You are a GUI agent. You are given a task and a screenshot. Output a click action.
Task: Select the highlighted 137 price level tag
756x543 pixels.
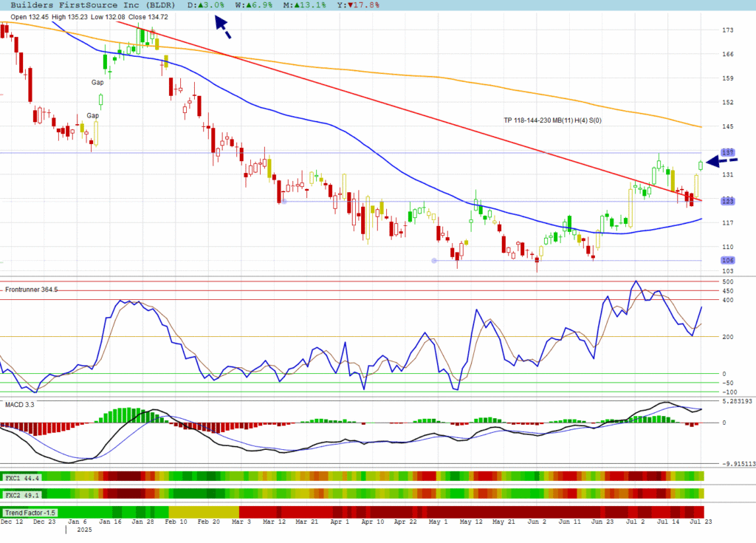(727, 152)
